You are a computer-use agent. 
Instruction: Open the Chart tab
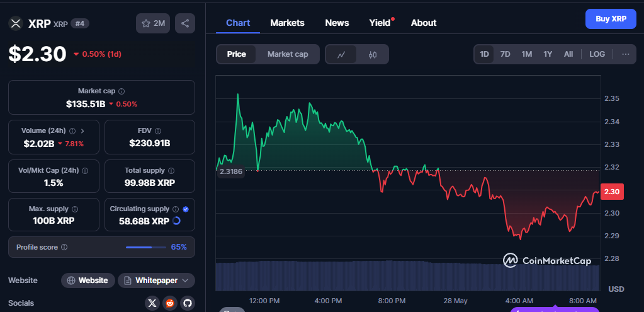click(x=238, y=23)
